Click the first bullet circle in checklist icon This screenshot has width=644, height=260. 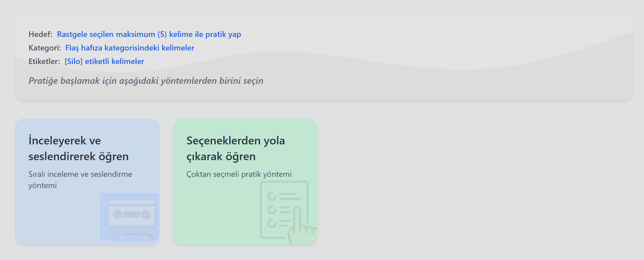tap(272, 196)
